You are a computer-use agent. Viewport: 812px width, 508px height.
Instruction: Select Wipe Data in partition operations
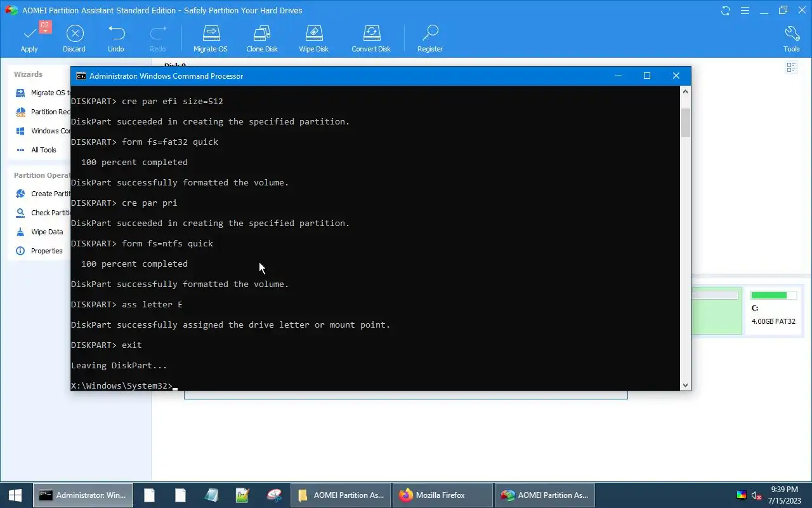coord(39,232)
